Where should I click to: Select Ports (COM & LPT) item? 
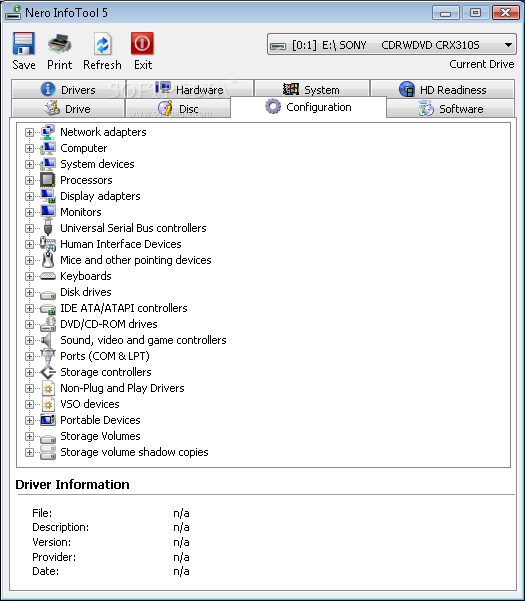(105, 356)
